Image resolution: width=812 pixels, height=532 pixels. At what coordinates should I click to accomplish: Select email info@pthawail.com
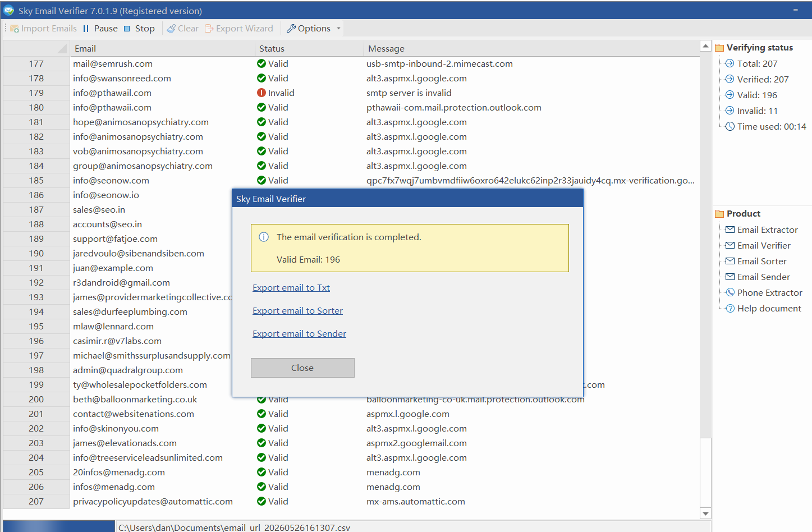[112, 93]
